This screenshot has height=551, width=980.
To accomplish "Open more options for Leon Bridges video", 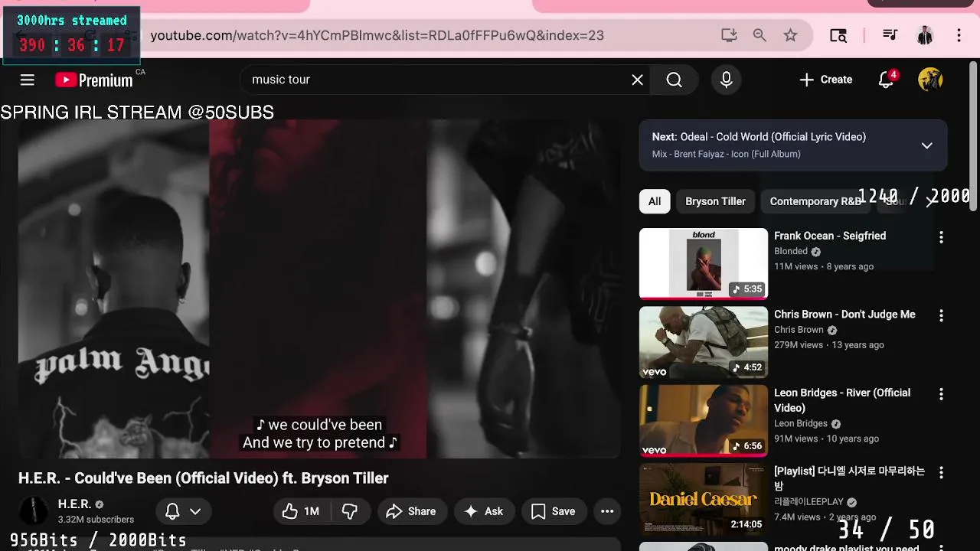I will pyautogui.click(x=941, y=394).
